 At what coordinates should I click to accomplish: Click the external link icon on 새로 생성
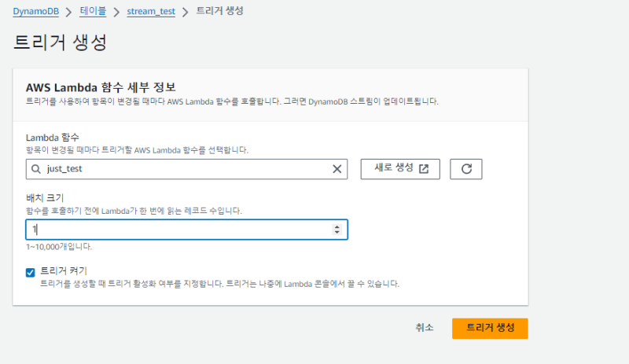pyautogui.click(x=424, y=168)
